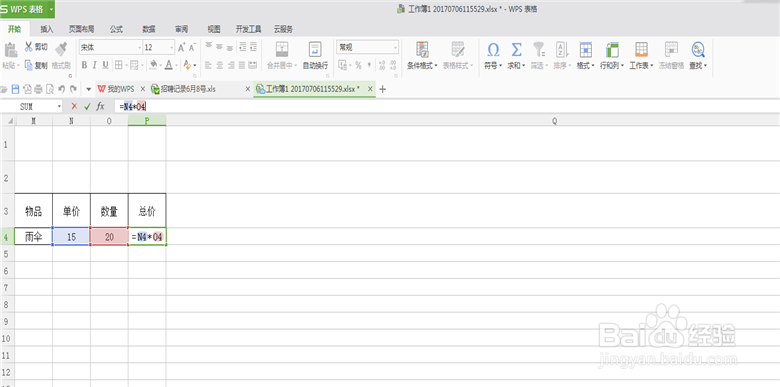Click the WPS 表格 application menu button
Image resolution: width=780 pixels, height=387 pixels.
pyautogui.click(x=27, y=9)
